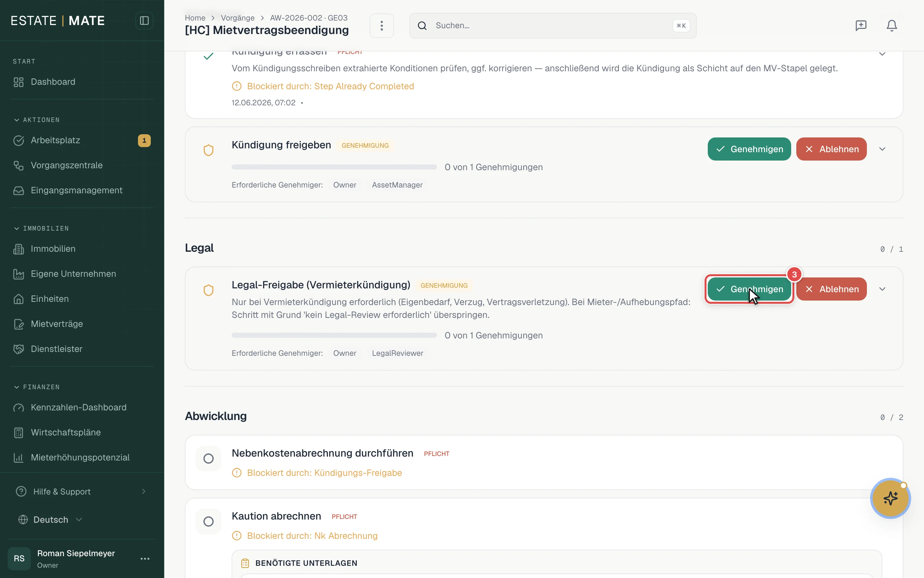
Task: Click the Kennzahlen-Dashboard gauge icon
Action: click(x=18, y=407)
